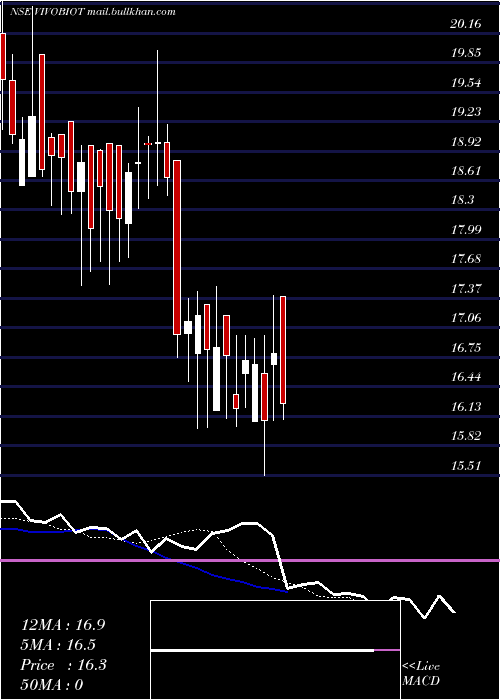Select the 16.75 price axis label

pyautogui.click(x=466, y=348)
